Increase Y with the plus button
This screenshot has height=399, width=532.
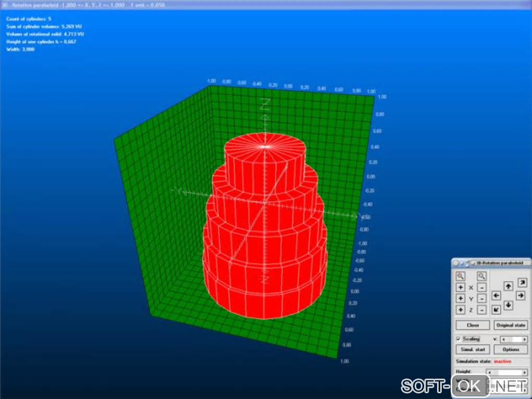tap(461, 298)
